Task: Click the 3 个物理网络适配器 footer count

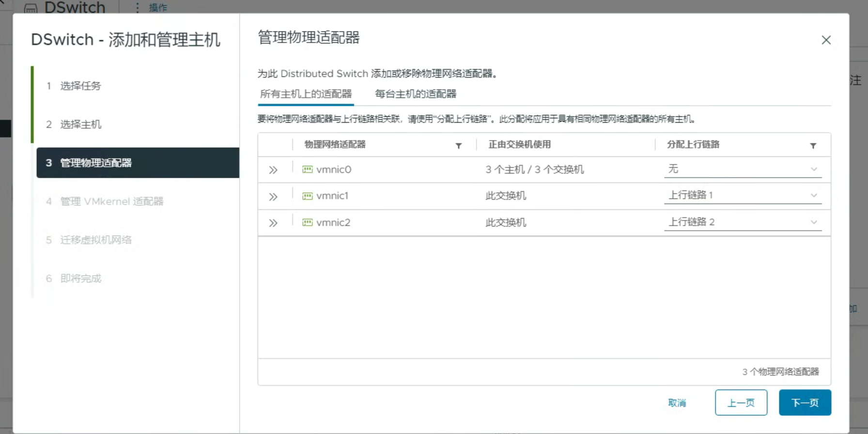Action: pyautogui.click(x=780, y=372)
